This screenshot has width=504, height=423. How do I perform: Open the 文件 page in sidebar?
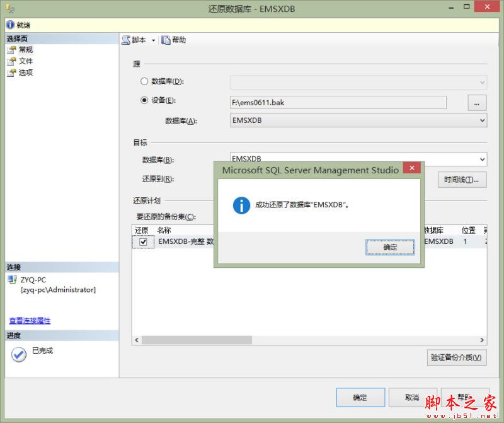click(x=25, y=61)
